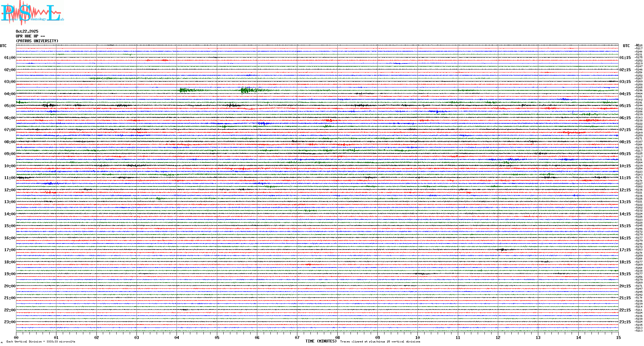
Task: Click the vertical division microvolts footnote
Action: [41, 342]
